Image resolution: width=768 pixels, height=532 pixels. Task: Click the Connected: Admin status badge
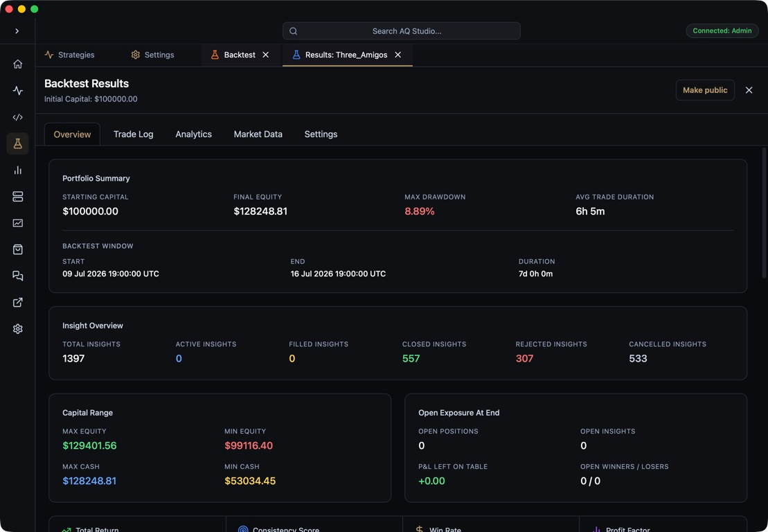(722, 31)
